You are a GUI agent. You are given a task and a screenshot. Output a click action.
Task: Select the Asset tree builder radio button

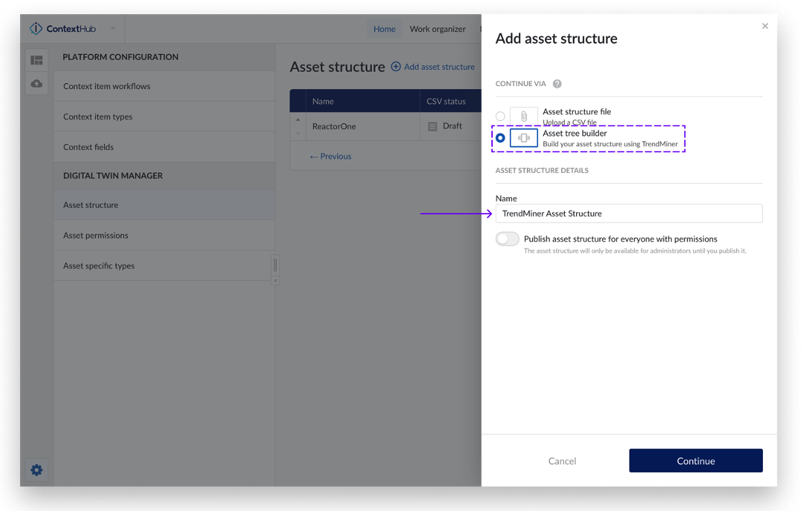[500, 138]
